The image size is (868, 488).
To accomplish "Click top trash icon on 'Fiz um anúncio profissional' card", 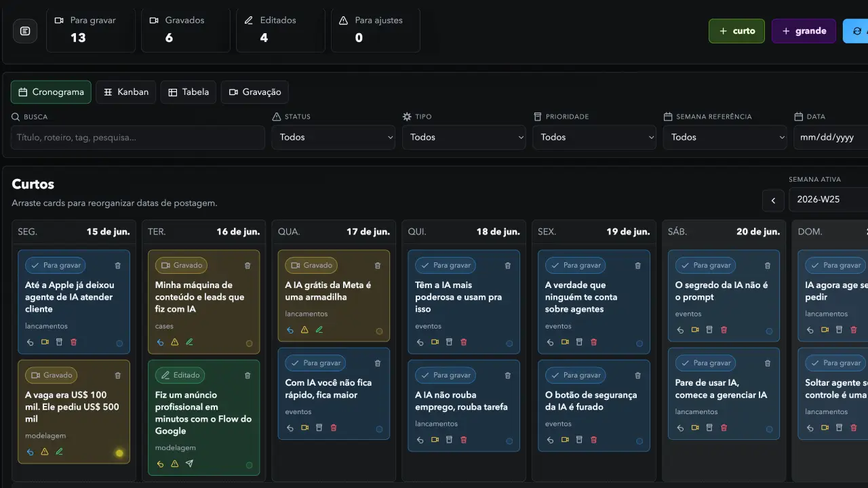I will (248, 375).
